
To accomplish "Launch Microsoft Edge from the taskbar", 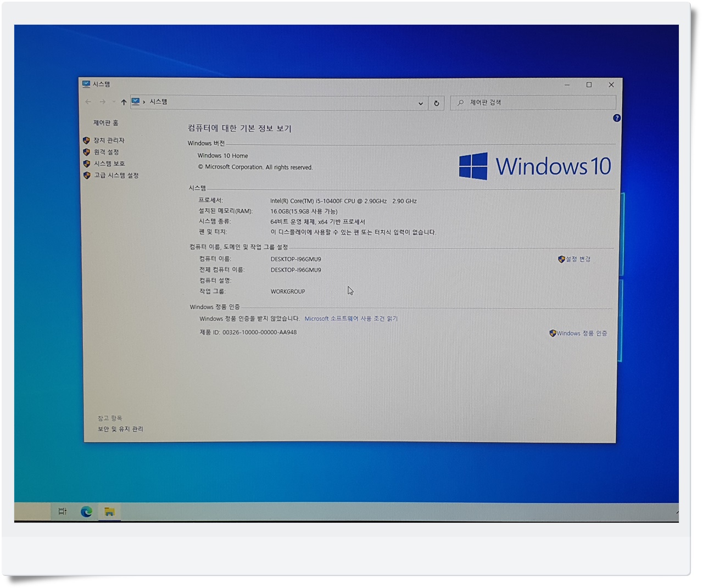I will [x=86, y=512].
